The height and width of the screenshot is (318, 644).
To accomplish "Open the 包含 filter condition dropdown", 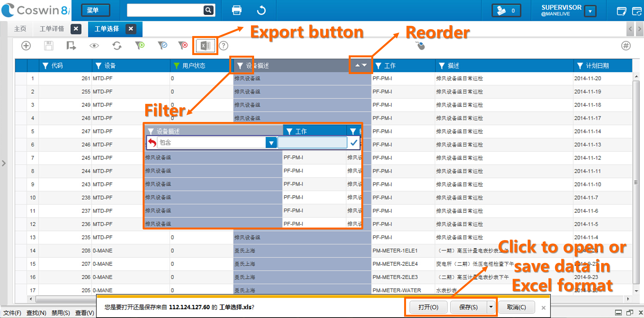I will [x=271, y=142].
